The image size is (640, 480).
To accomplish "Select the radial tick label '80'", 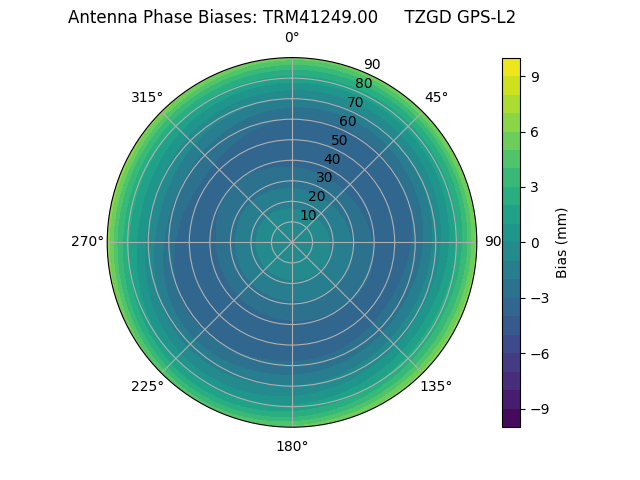I will [363, 84].
